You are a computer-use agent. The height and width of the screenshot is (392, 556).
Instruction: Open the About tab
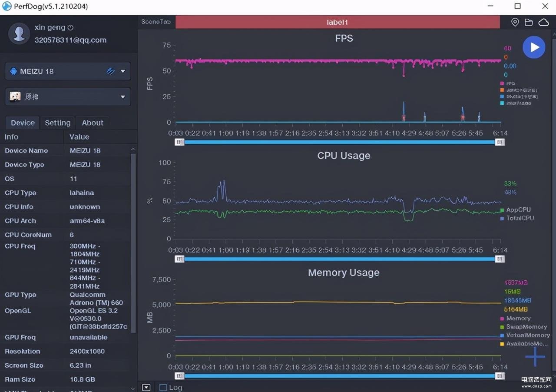click(x=93, y=123)
